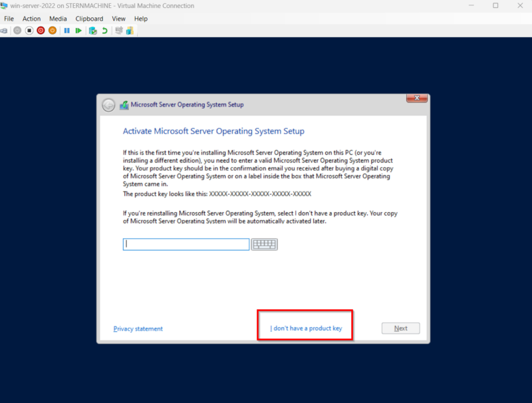This screenshot has width=532, height=403.
Task: Open the on-screen keyboard beside the key field
Action: tap(264, 244)
